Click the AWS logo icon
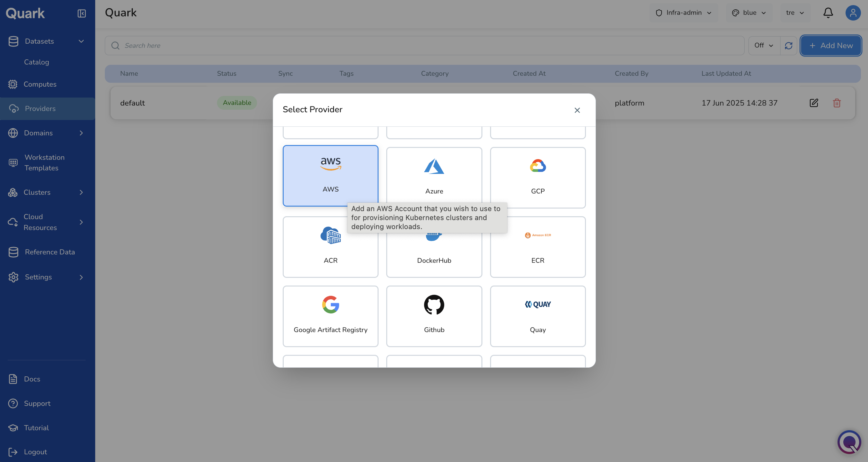868x462 pixels. pos(330,164)
